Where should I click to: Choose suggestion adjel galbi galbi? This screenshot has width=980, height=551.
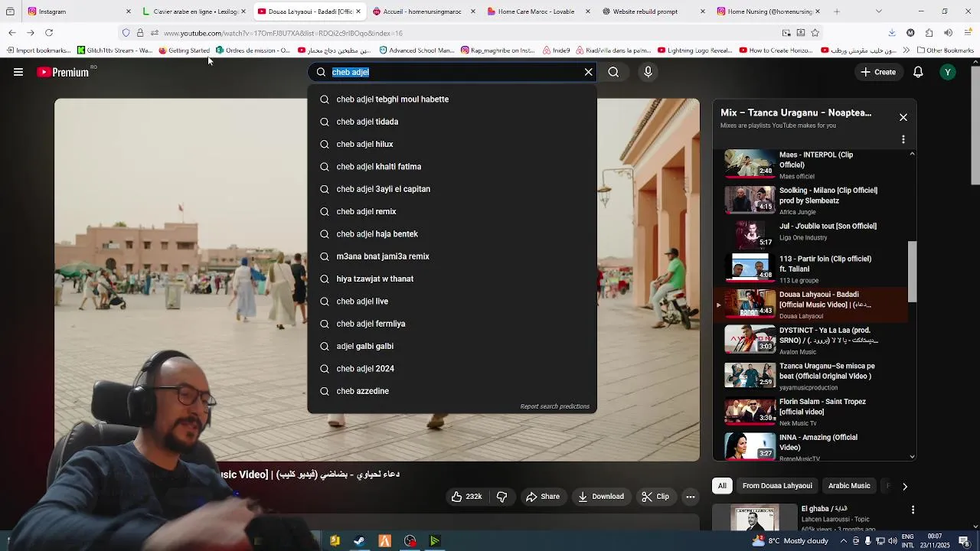pos(452,346)
